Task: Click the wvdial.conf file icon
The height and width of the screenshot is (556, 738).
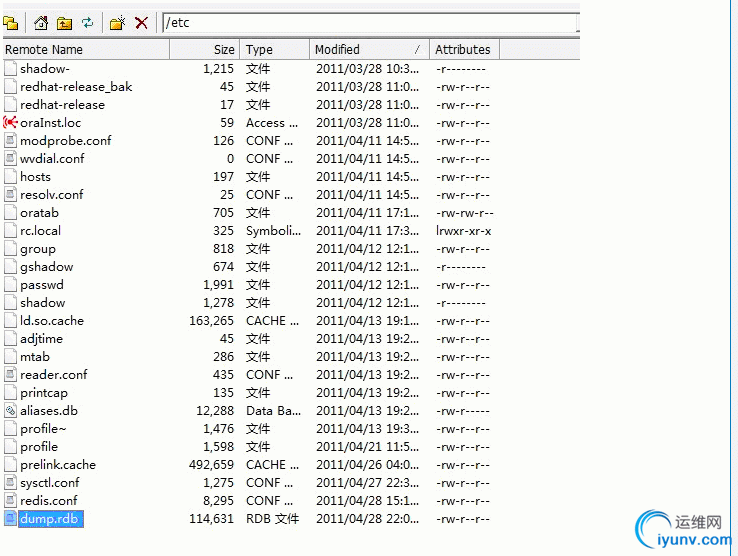Action: pos(10,159)
